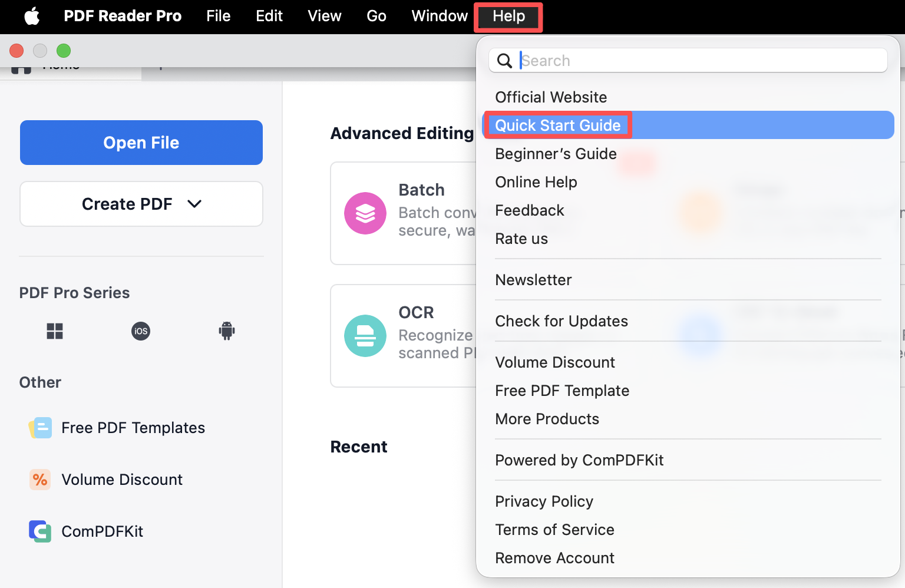The image size is (905, 588).
Task: Click the iOS icon under PDF Pro Series
Action: [141, 331]
